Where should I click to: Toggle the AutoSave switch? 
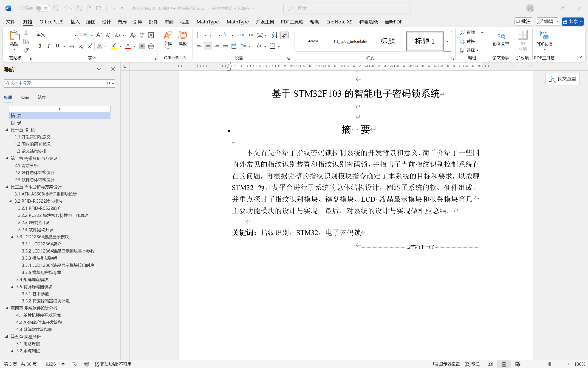pos(42,8)
